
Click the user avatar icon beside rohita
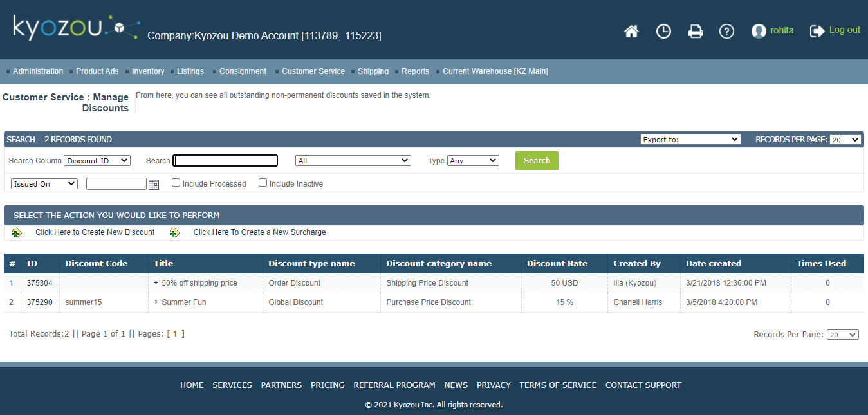pyautogui.click(x=759, y=31)
